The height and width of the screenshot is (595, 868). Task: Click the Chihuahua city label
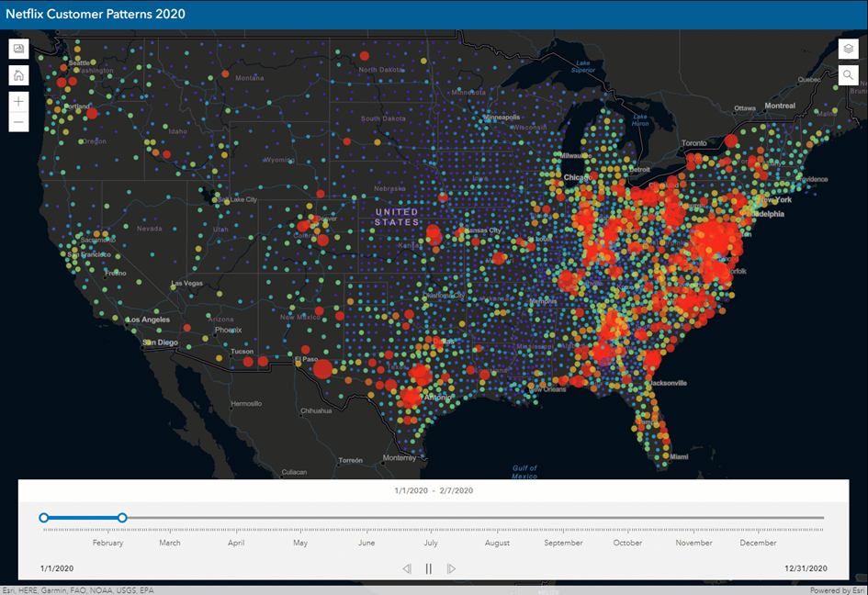tap(316, 410)
